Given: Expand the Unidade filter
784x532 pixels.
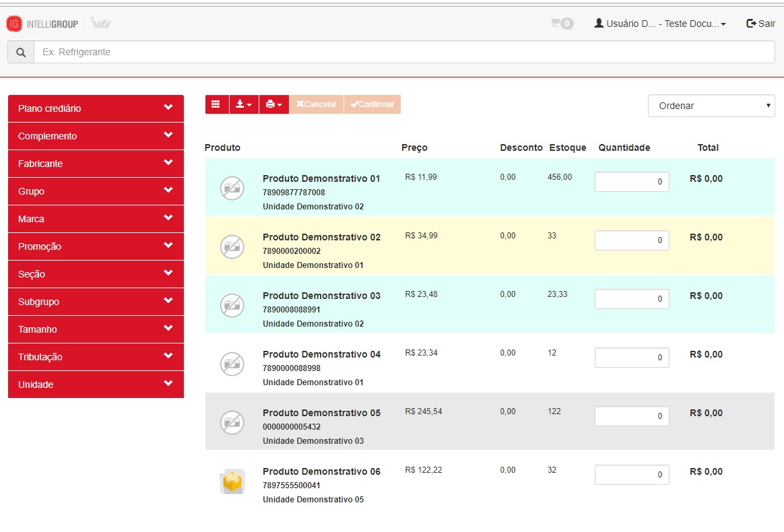Looking at the screenshot, I should 96,385.
